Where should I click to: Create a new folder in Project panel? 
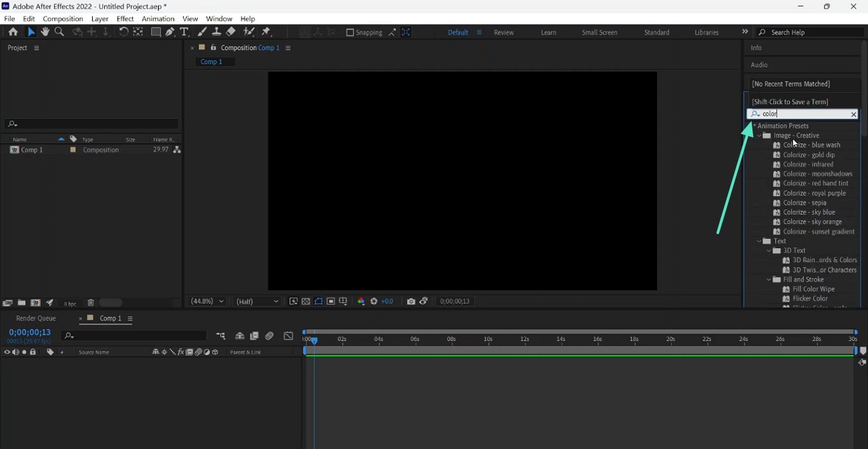(x=21, y=303)
